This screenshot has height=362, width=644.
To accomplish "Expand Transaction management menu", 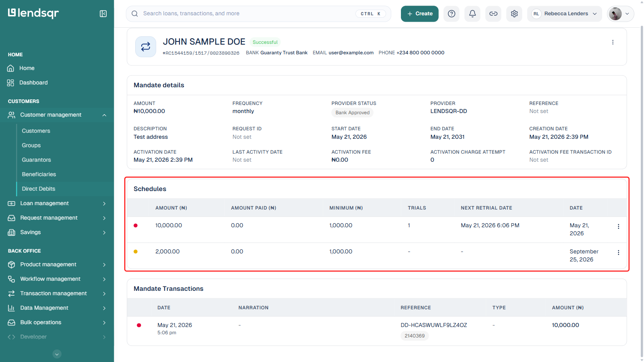I will point(57,294).
